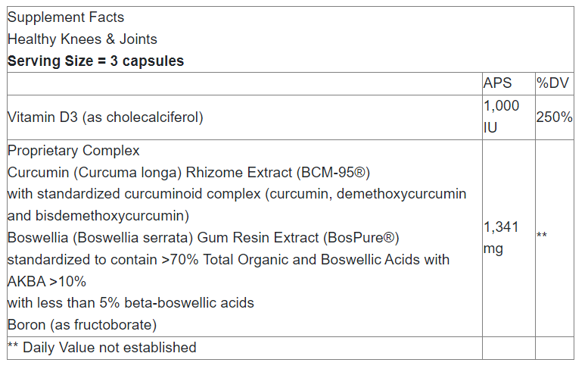
Task: Click the 250% daily value cell
Action: 554,117
